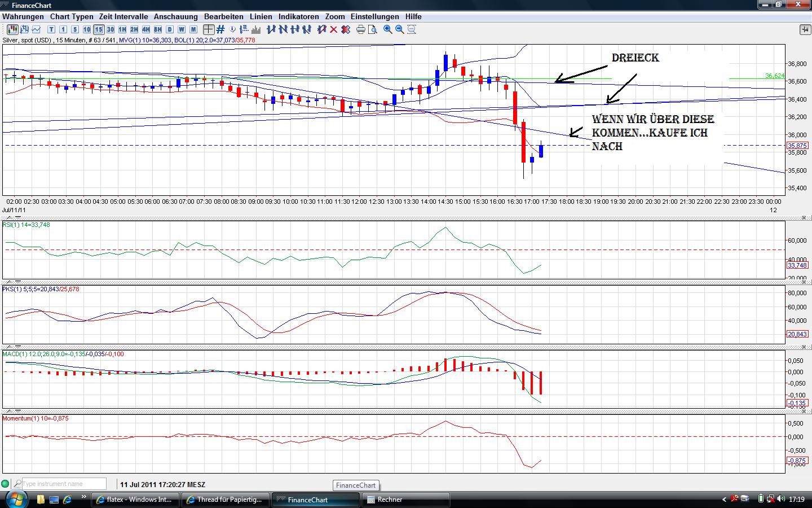This screenshot has height=508, width=812.
Task: Select the 15 minute interval
Action: click(99, 29)
